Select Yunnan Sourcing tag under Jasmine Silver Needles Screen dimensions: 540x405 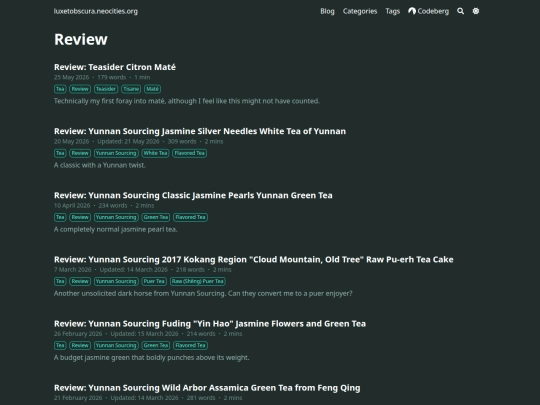116,153
